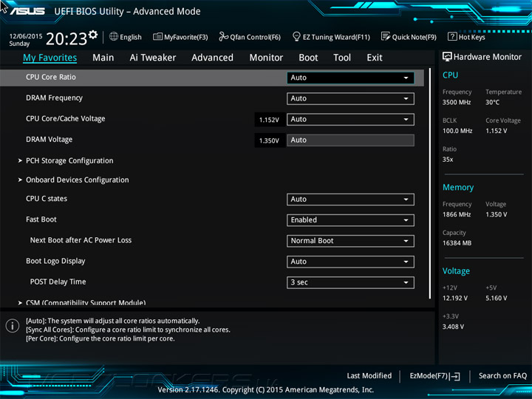Click the Hardware Monitor screen icon
Screen dimensions: 532x399
coord(447,57)
